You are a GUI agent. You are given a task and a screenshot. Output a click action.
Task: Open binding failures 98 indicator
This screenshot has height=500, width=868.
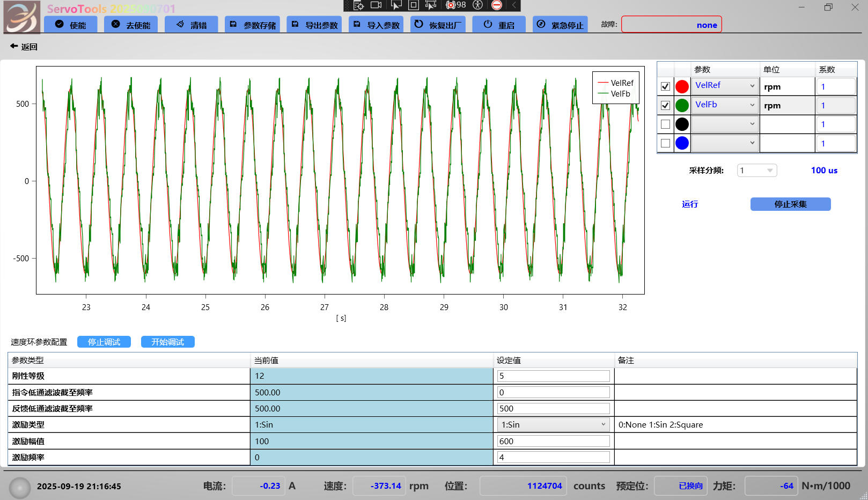click(x=456, y=5)
